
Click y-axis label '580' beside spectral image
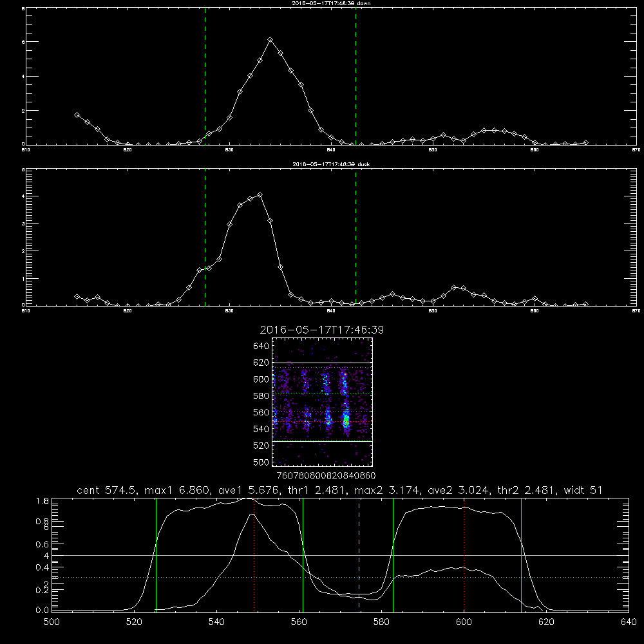pyautogui.click(x=261, y=396)
